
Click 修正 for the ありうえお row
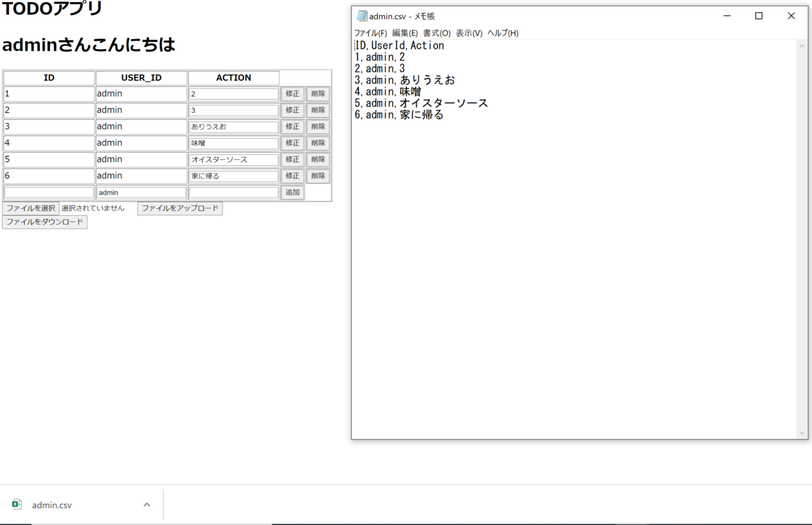click(x=292, y=127)
